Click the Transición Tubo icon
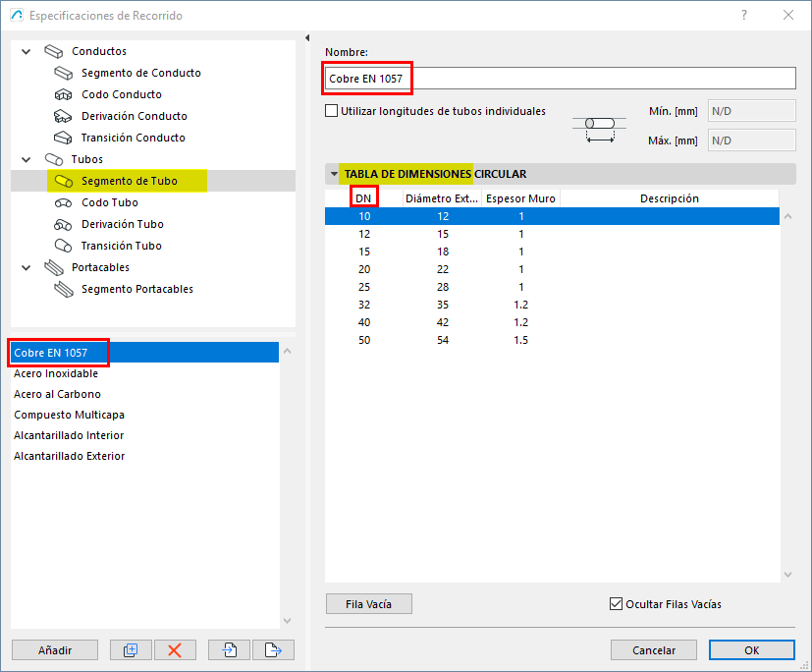The width and height of the screenshot is (812, 672). point(63,247)
